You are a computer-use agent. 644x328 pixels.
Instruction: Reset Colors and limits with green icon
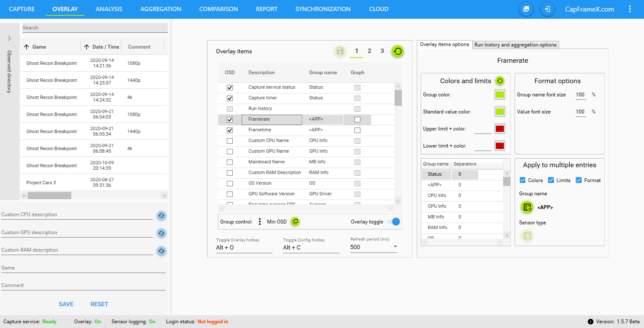(x=500, y=81)
